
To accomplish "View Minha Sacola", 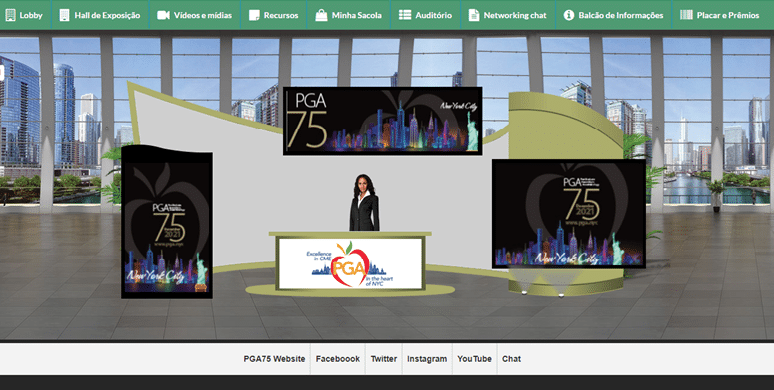I will (348, 15).
